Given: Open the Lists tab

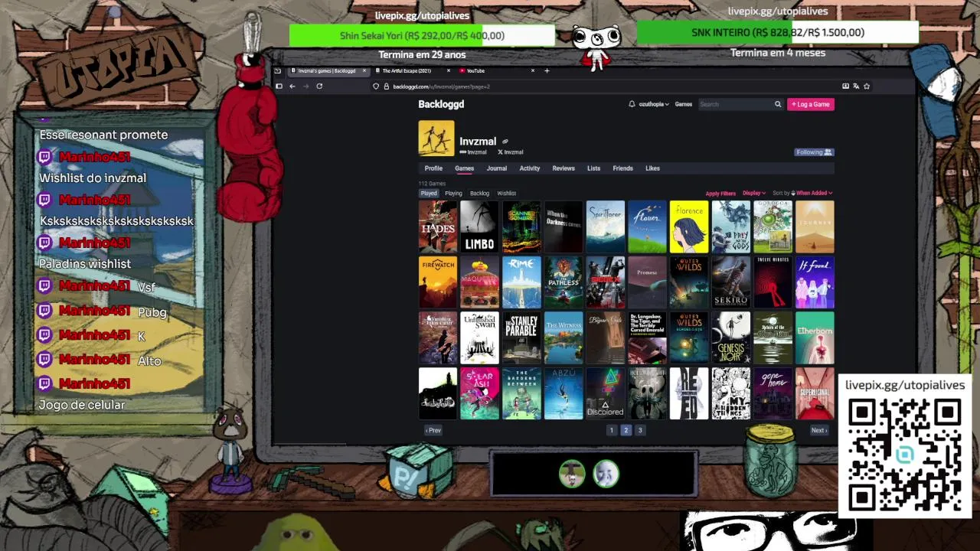Looking at the screenshot, I should pyautogui.click(x=593, y=168).
